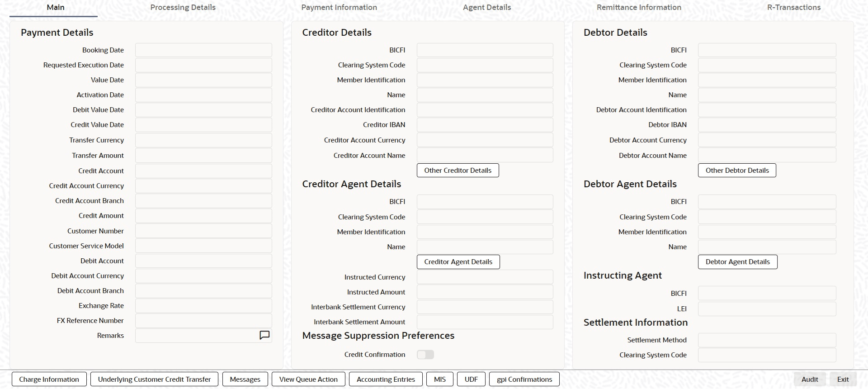Open the R-Transactions tab
The width and height of the screenshot is (868, 389).
[x=794, y=7]
